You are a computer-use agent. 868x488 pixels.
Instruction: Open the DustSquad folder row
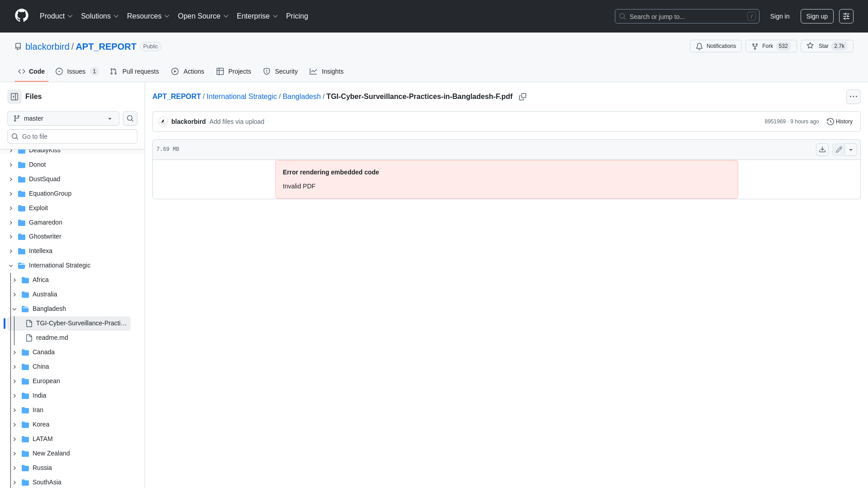69,179
